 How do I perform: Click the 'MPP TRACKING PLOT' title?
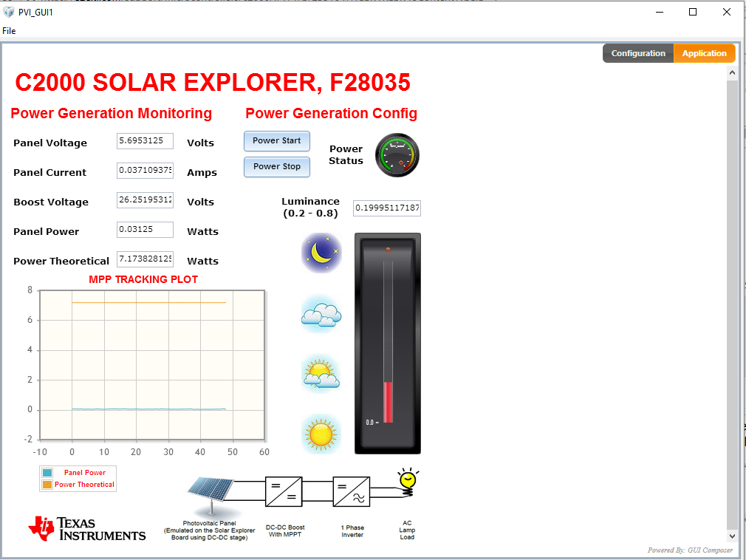tap(143, 279)
